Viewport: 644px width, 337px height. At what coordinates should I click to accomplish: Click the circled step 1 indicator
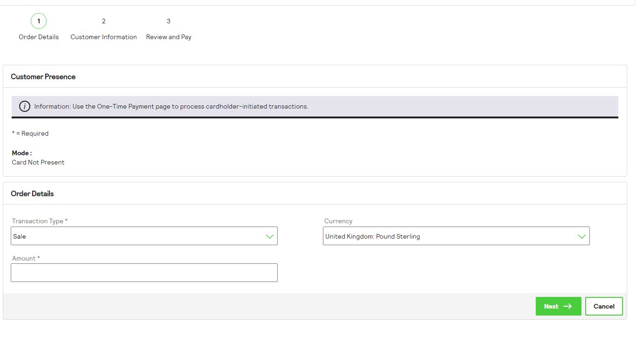(39, 21)
